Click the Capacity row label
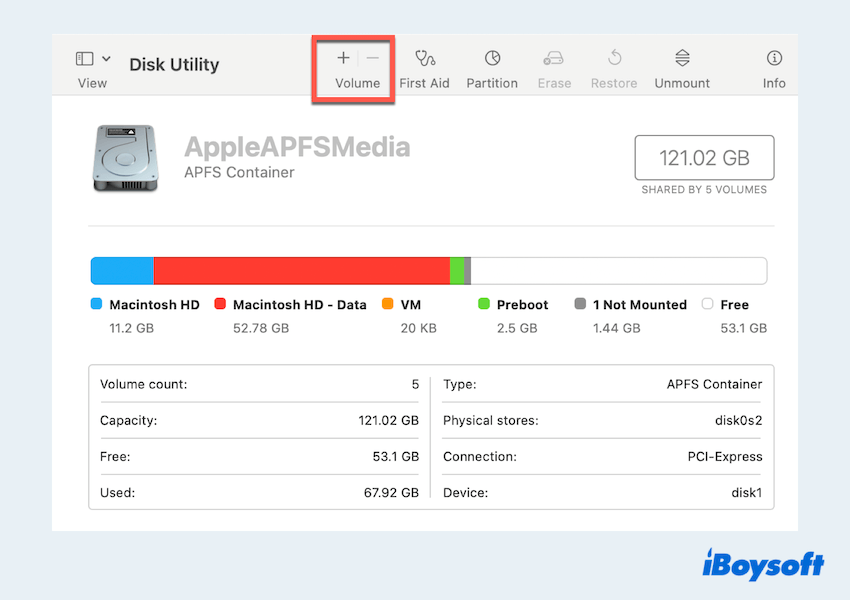This screenshot has width=850, height=600. (128, 421)
